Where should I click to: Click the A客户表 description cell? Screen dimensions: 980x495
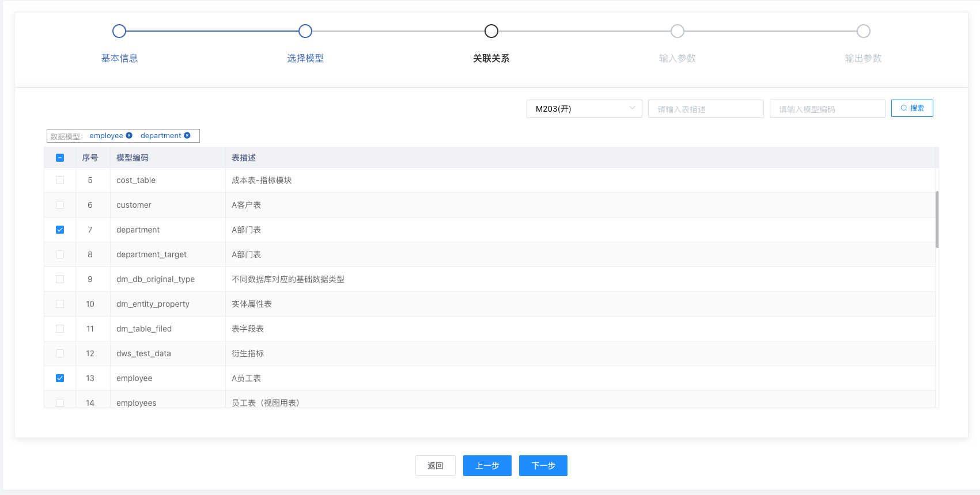[x=580, y=205]
